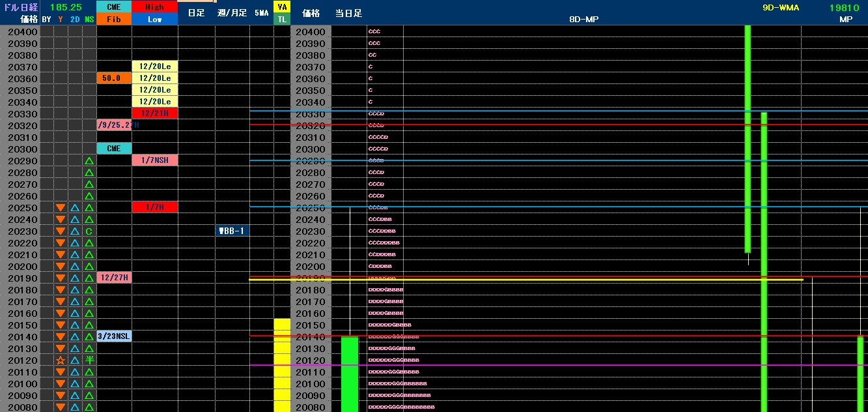Click the yellow VA range bar
The image size is (868, 412).
(x=282, y=365)
